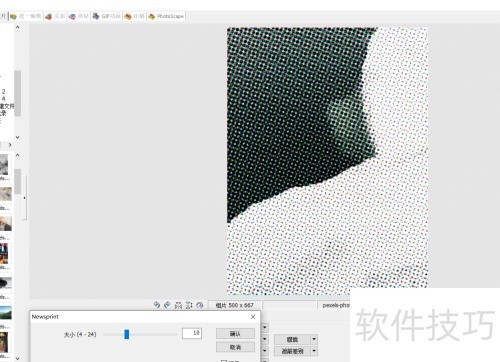Click the Newsprint size slider handle
This screenshot has height=362, width=500.
coord(127,334)
